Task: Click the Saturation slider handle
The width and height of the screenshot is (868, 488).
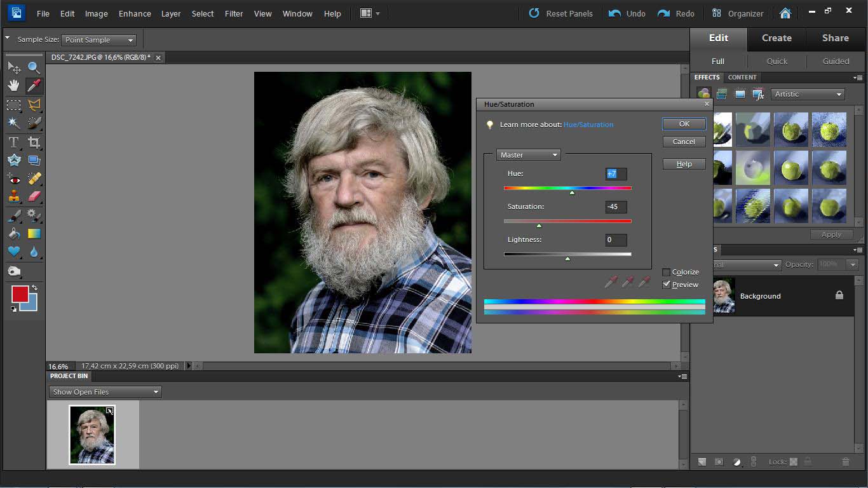Action: point(539,226)
